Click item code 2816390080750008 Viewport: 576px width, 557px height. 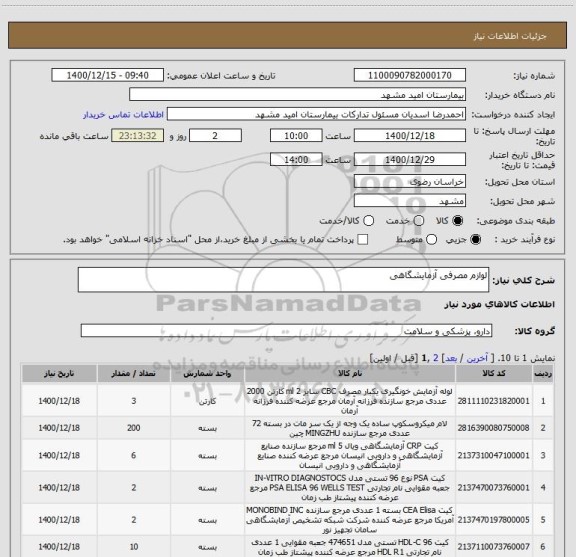[494, 428]
